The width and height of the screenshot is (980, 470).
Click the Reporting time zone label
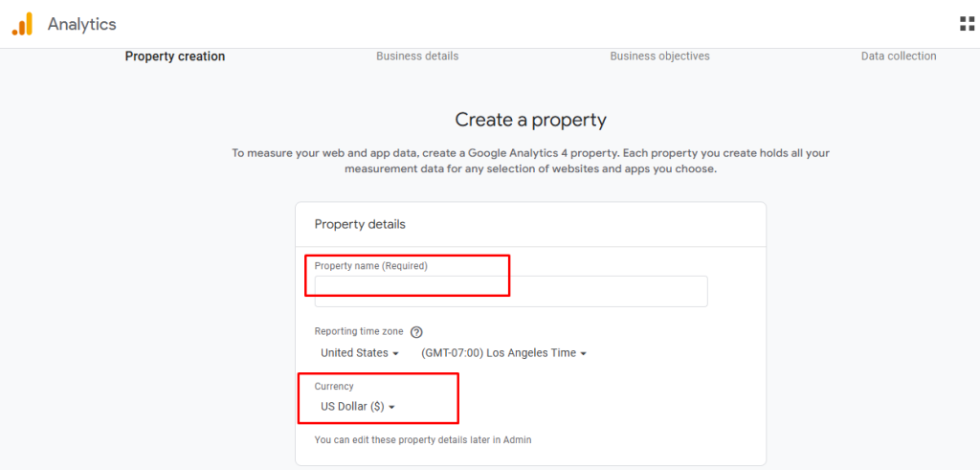click(359, 331)
